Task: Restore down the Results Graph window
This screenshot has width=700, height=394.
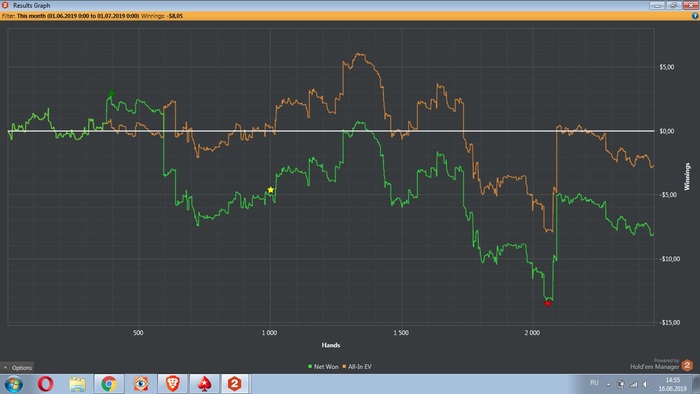Action: click(x=673, y=5)
